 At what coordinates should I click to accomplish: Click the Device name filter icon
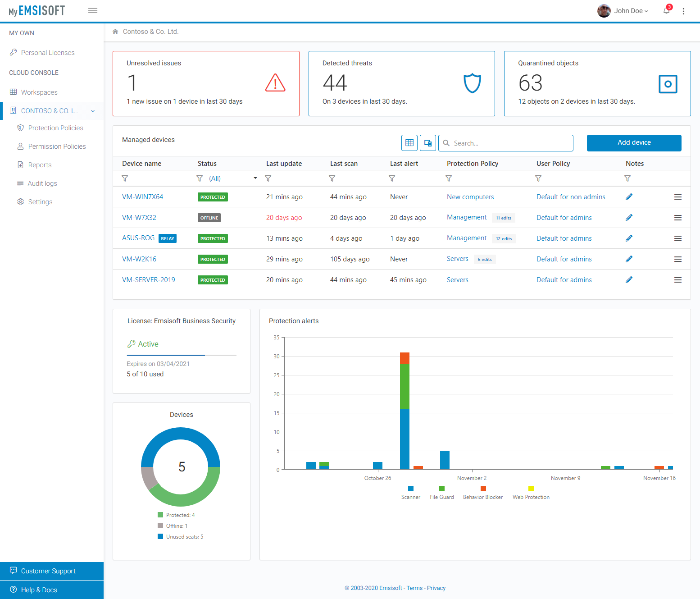point(125,178)
